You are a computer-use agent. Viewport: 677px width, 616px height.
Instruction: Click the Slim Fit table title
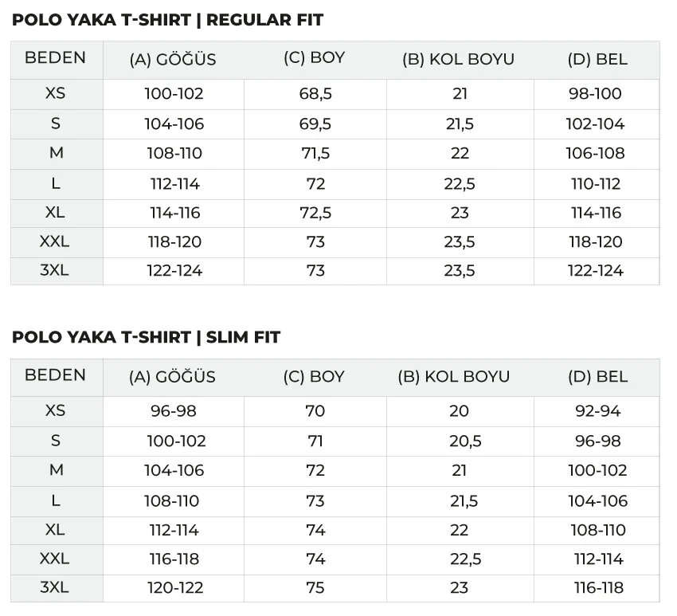click(146, 337)
